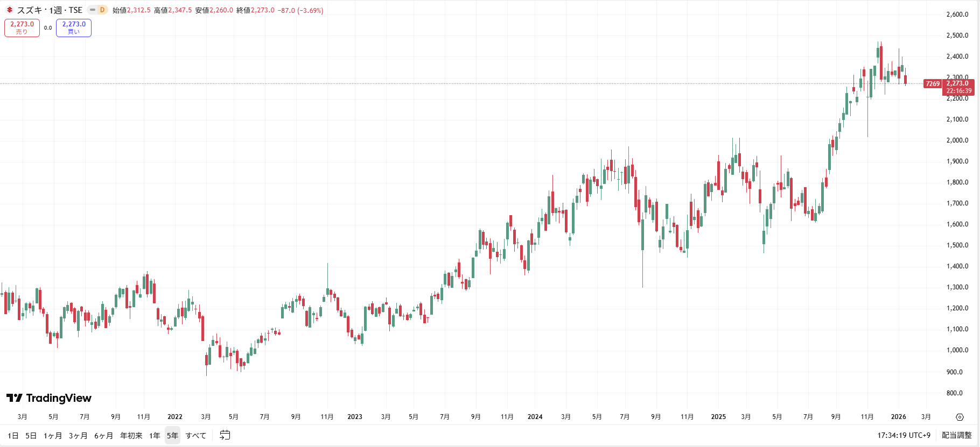980x447 pixels.
Task: Show all data with すべて
Action: 196,436
